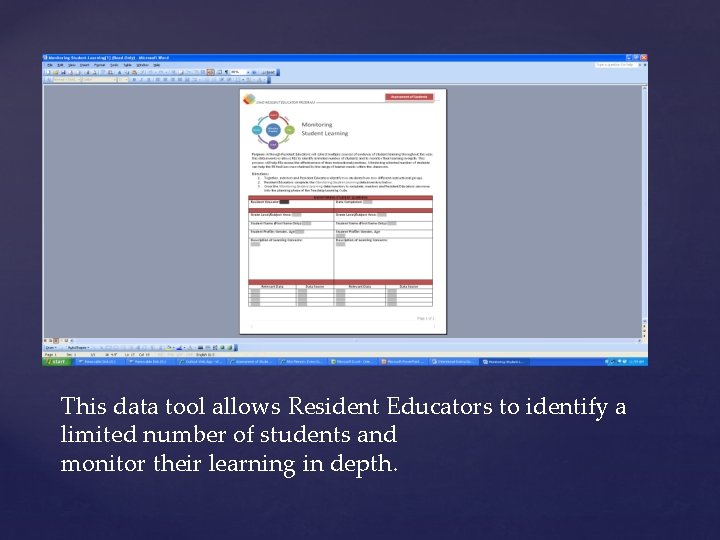Toggle the Show/Hide paragraph marks icon
The height and width of the screenshot is (540, 720).
tap(226, 72)
